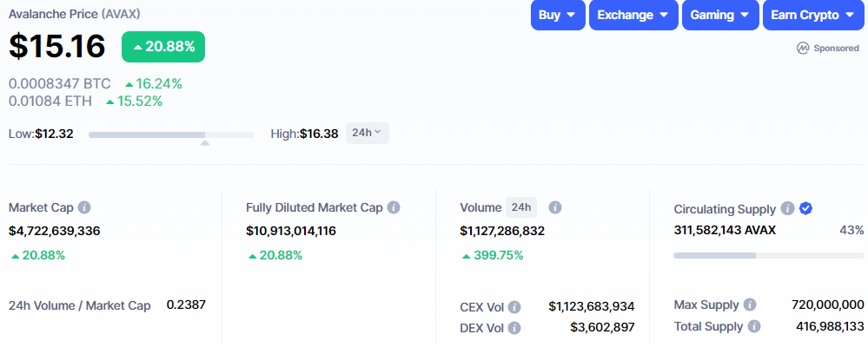
Task: Click the 311,582,143 AVAX supply value
Action: [725, 230]
